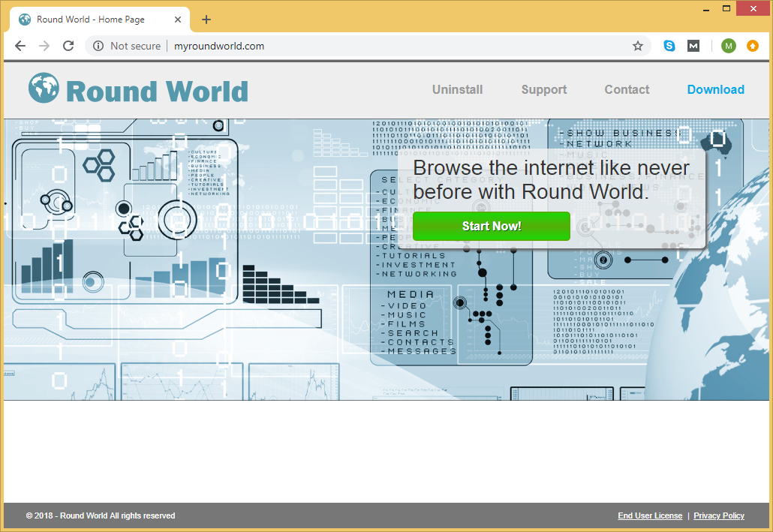The width and height of the screenshot is (773, 532).
Task: Open the Contact page
Action: click(627, 89)
